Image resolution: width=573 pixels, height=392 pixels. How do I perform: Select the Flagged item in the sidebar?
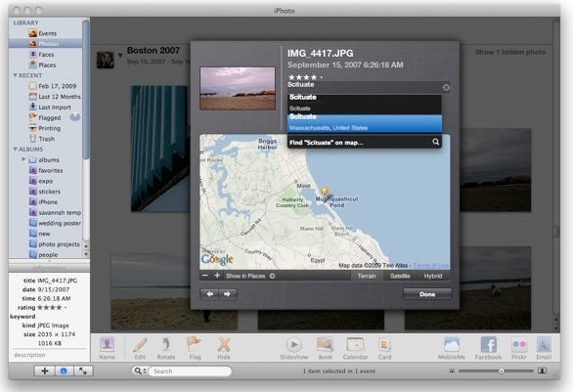click(x=49, y=117)
